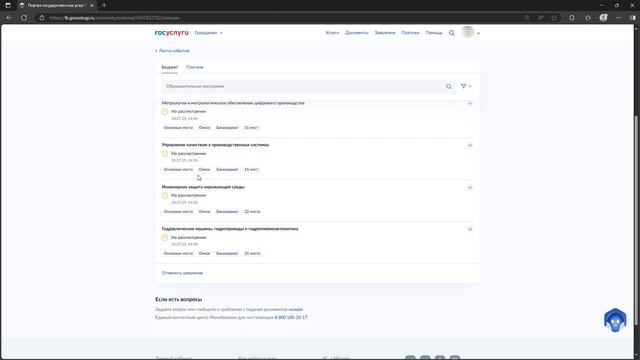This screenshot has width=640, height=360.
Task: Click status clock icon of Гидравлические машины
Action: click(x=165, y=237)
